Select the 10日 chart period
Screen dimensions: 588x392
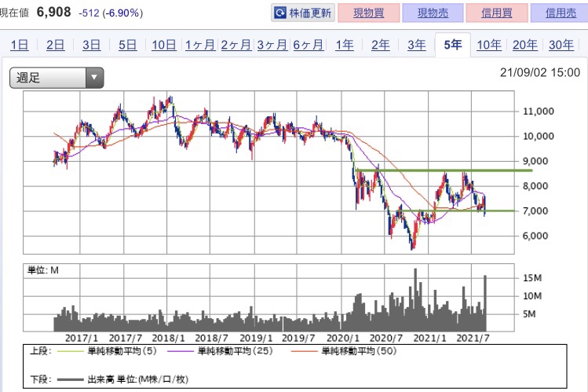pyautogui.click(x=164, y=45)
